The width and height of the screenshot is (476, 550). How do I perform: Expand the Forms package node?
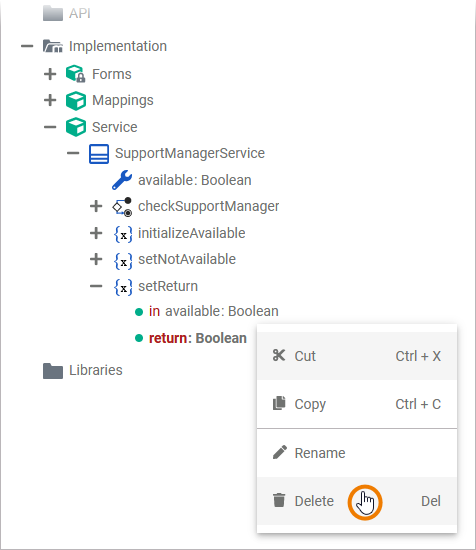click(x=50, y=74)
